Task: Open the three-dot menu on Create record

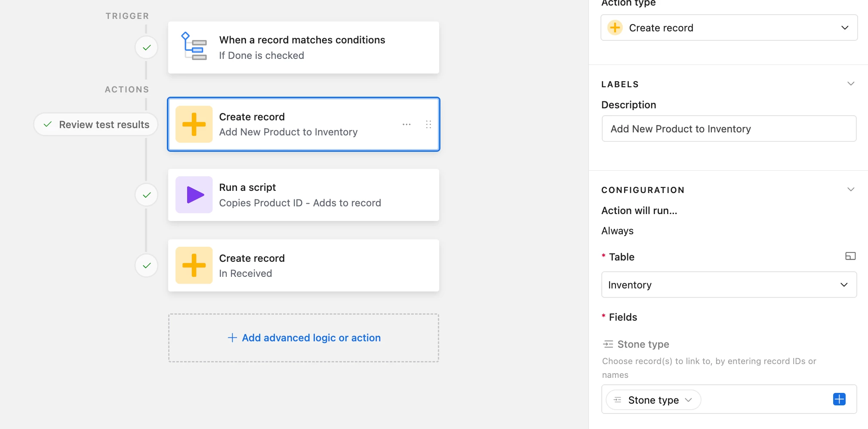Action: 406,124
